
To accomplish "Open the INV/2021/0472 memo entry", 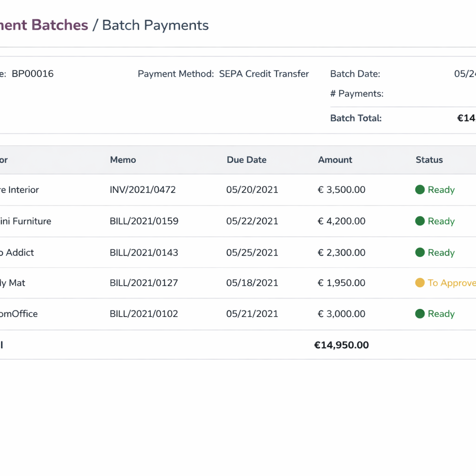I will pyautogui.click(x=143, y=190).
